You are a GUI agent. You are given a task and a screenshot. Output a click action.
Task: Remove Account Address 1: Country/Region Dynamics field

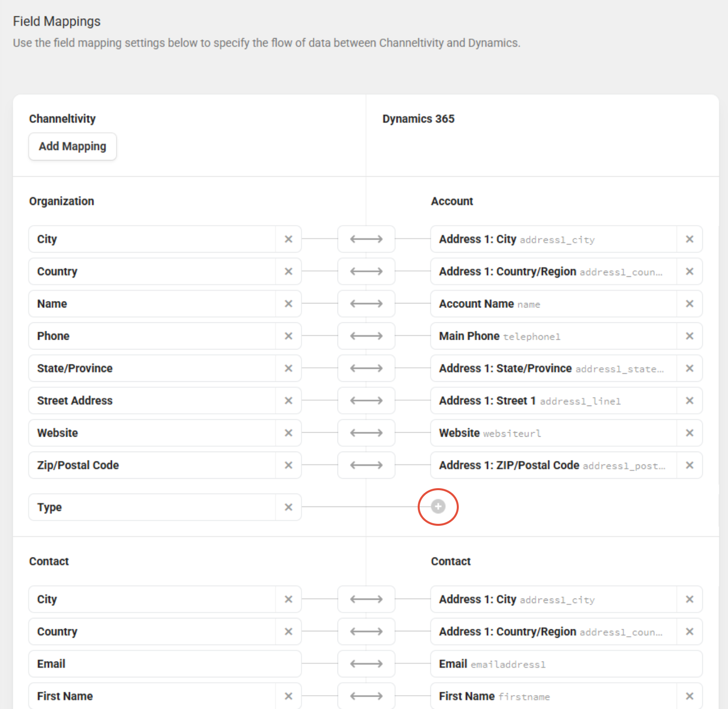(x=689, y=271)
